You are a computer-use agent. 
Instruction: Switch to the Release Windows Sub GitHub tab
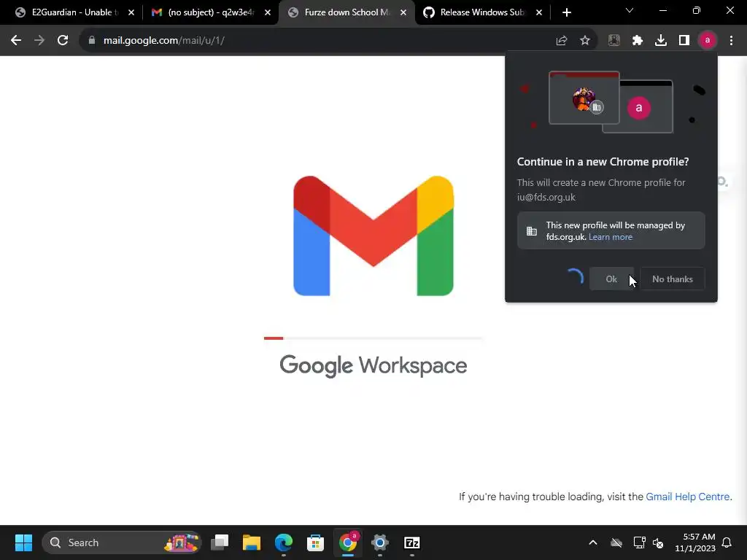click(x=481, y=12)
